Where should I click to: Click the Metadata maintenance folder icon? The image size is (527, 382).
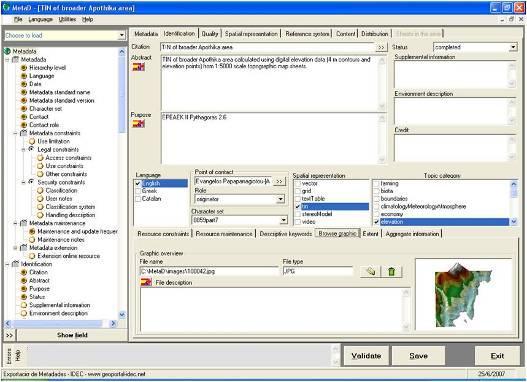coord(24,223)
